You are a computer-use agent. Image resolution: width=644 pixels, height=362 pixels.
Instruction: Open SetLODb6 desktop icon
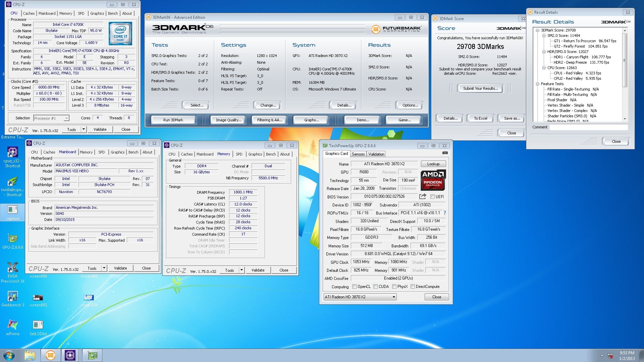(38, 328)
